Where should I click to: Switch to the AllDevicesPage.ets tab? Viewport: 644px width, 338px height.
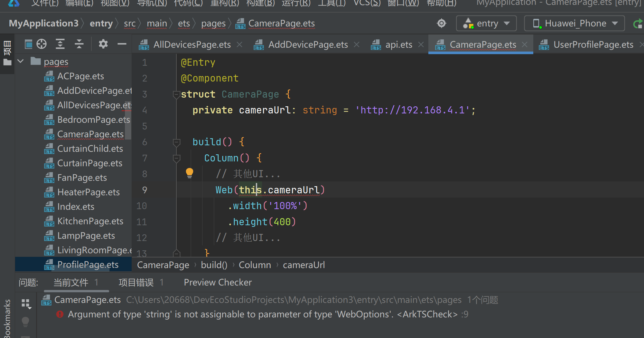click(192, 44)
